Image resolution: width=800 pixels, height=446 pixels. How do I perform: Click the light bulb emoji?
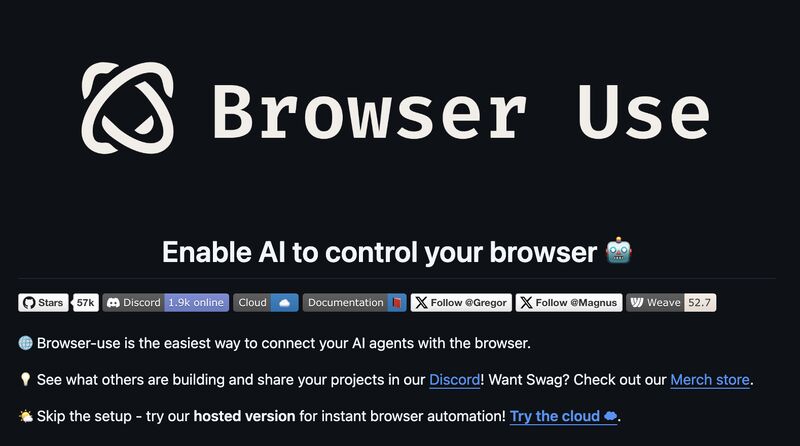click(x=25, y=379)
